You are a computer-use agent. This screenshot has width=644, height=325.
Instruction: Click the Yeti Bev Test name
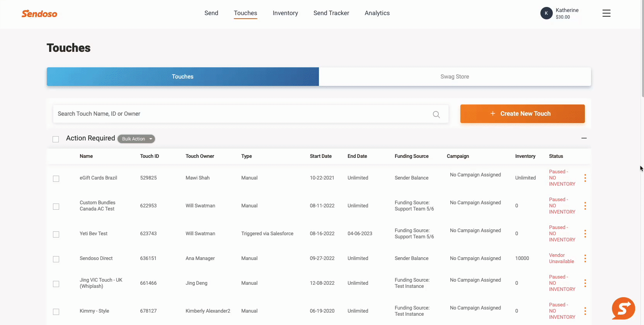pos(94,234)
